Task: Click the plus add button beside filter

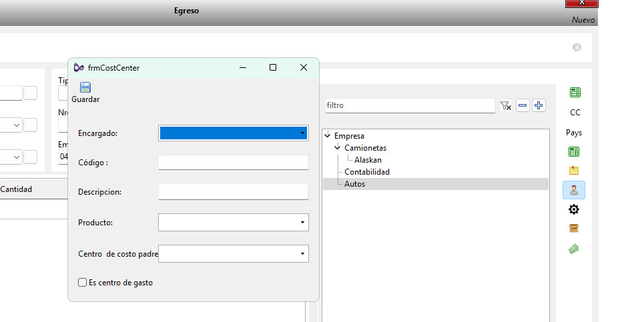Action: pos(539,105)
